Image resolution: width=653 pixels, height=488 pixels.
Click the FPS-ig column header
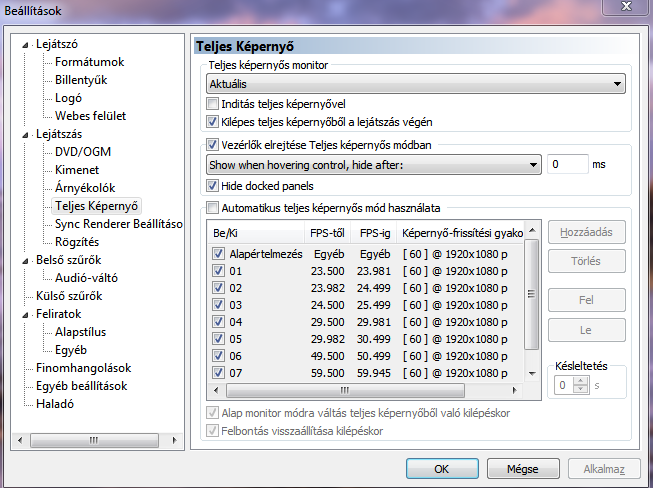(374, 233)
